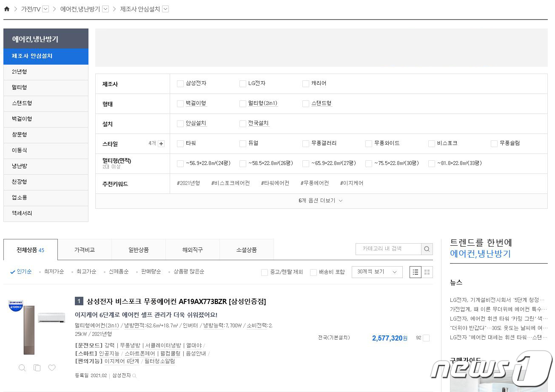Check the 캐리어 manufacturer filter
The width and height of the screenshot is (555, 392).
(x=306, y=84)
